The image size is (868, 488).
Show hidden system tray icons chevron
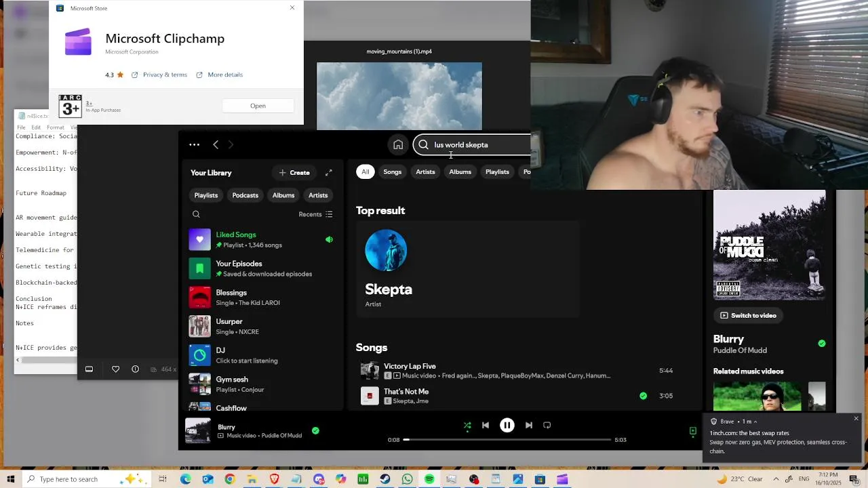[x=776, y=479]
